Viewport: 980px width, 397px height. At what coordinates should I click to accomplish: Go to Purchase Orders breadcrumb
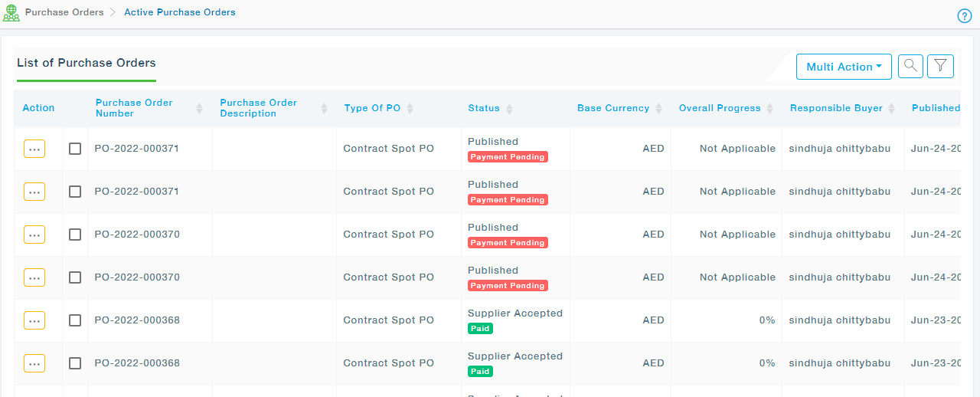[64, 12]
